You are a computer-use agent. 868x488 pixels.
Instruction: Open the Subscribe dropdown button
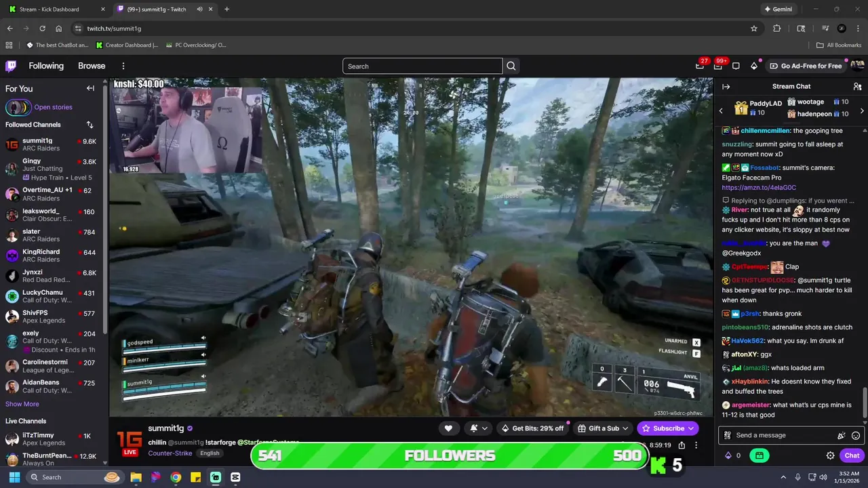click(x=668, y=428)
